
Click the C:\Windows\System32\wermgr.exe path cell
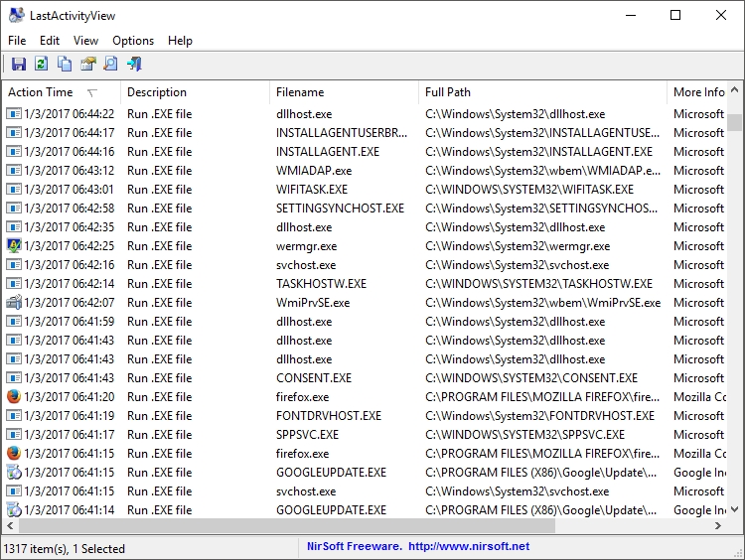click(x=518, y=246)
